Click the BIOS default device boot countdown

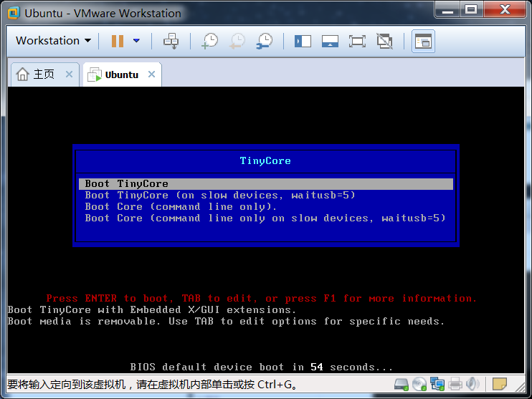click(261, 367)
